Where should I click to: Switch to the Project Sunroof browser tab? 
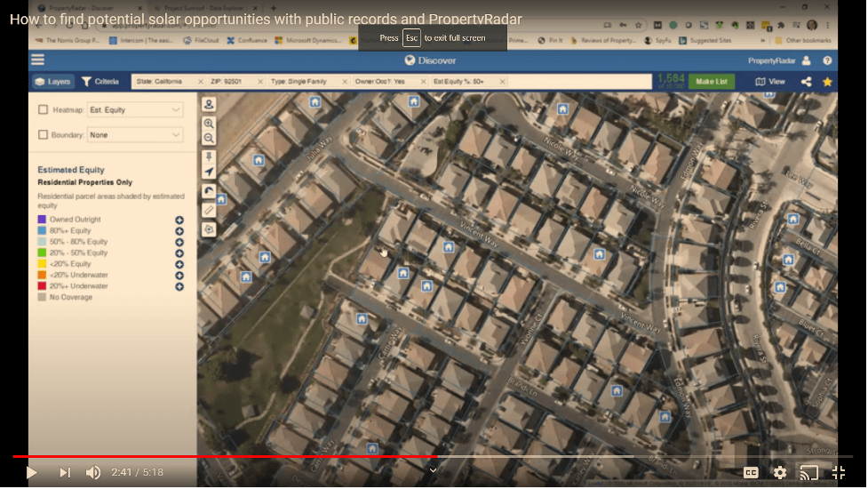pos(203,8)
